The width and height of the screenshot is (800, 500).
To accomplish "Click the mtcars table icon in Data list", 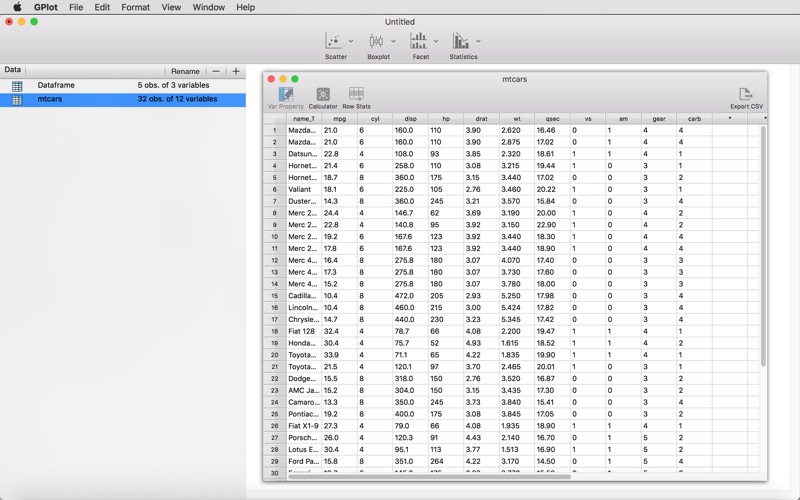I will click(x=17, y=99).
